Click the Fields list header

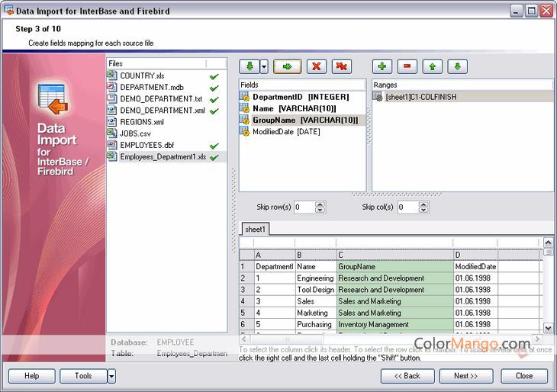coord(302,85)
